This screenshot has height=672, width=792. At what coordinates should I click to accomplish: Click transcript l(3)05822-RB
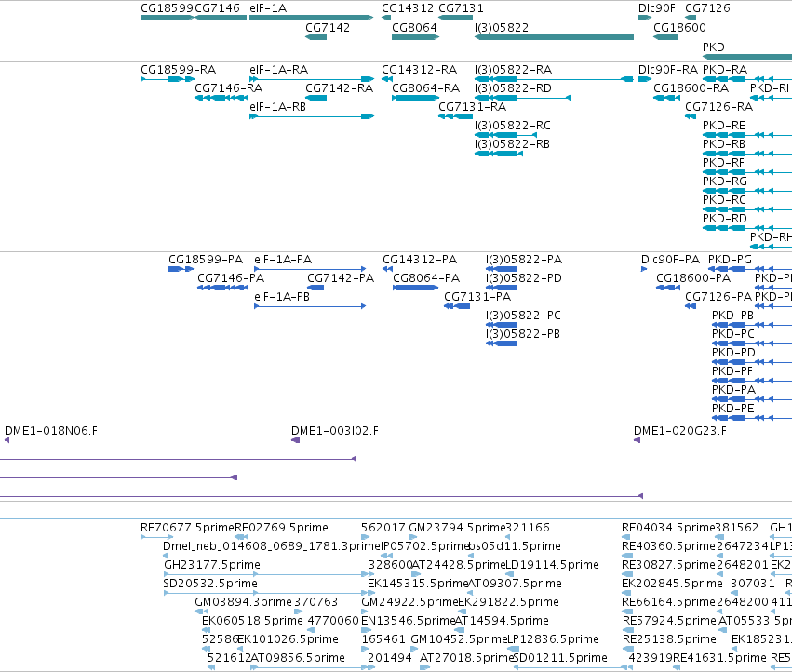pyautogui.click(x=512, y=144)
